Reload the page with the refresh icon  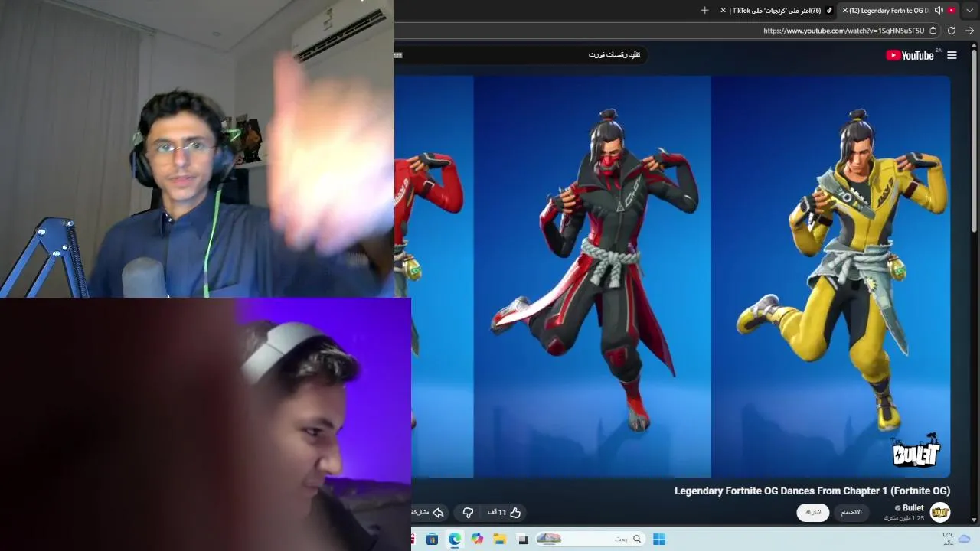[x=952, y=31]
